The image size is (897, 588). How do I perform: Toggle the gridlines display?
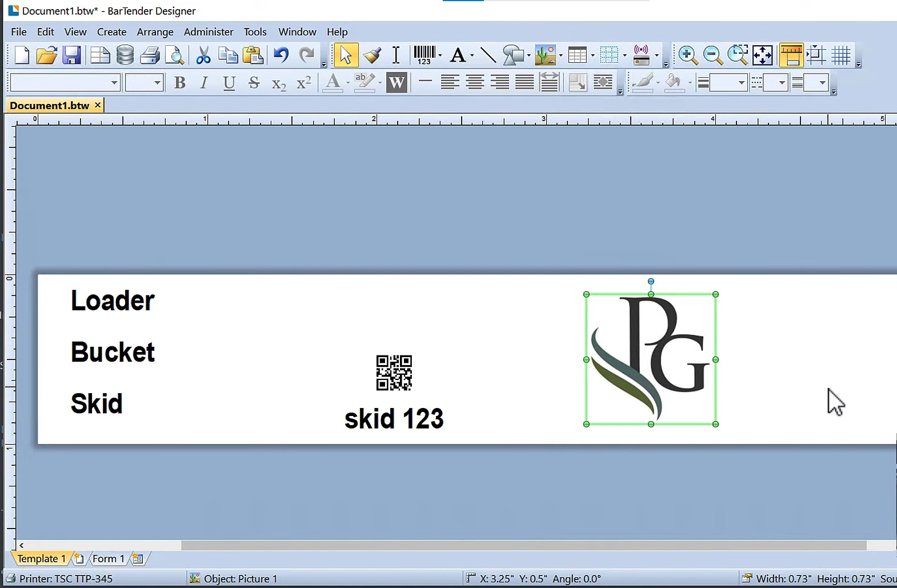pyautogui.click(x=841, y=55)
